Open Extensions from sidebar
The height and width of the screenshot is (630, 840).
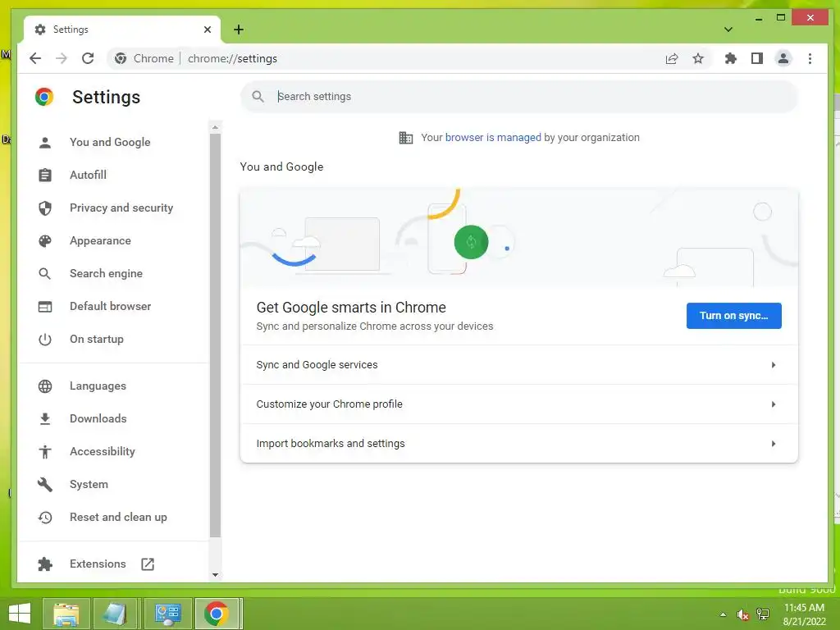point(98,564)
